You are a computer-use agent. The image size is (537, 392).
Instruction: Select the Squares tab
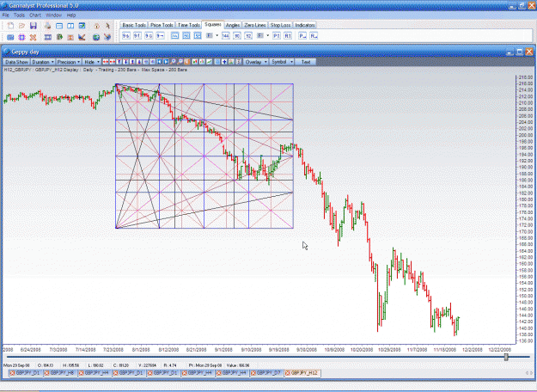(x=213, y=25)
